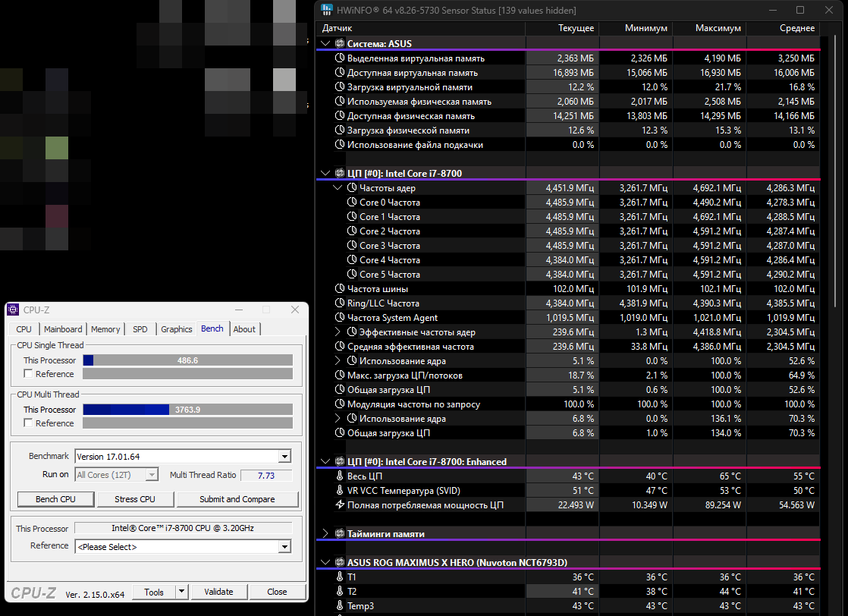The height and width of the screenshot is (616, 848).
Task: Click Submit and Compare button
Action: tap(237, 499)
